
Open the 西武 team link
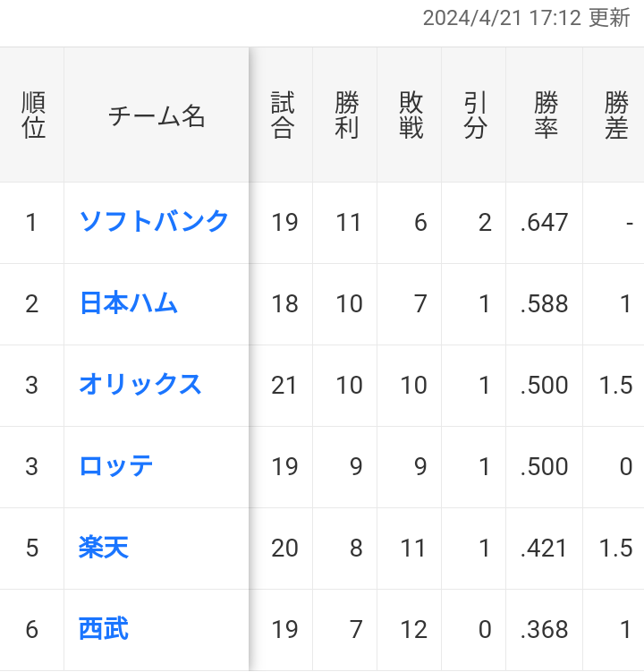(x=104, y=629)
